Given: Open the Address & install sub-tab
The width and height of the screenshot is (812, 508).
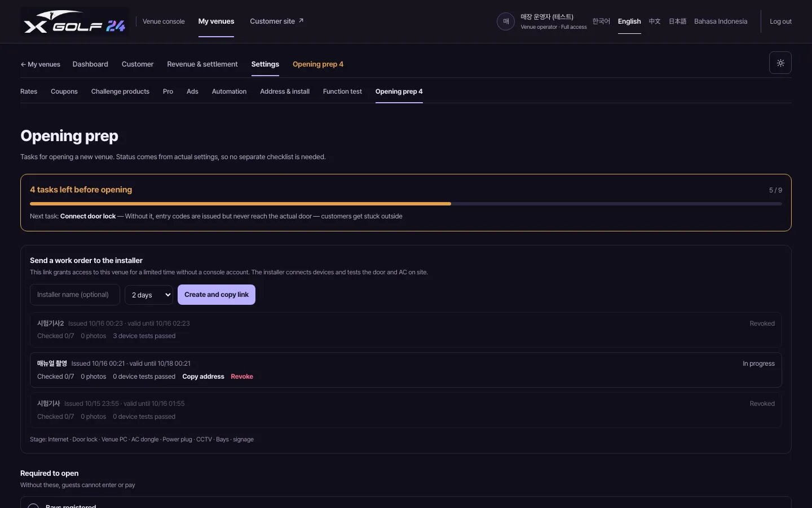Looking at the screenshot, I should pos(285,91).
